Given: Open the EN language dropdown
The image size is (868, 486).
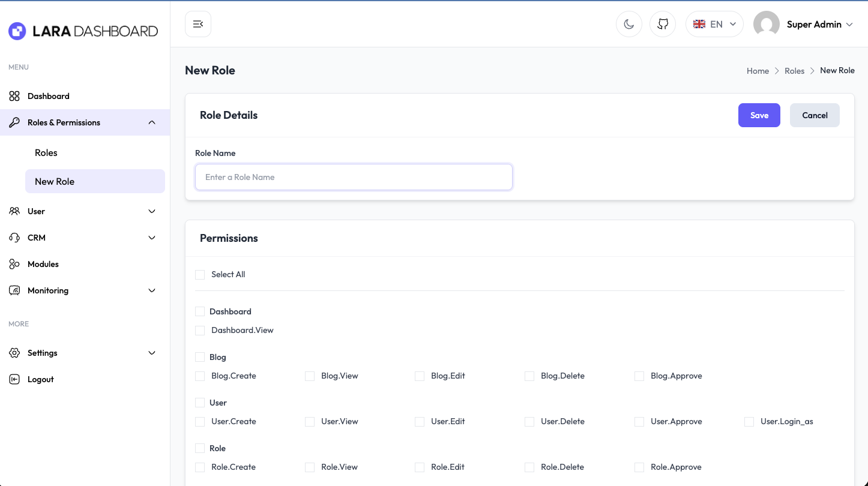Looking at the screenshot, I should pyautogui.click(x=714, y=24).
